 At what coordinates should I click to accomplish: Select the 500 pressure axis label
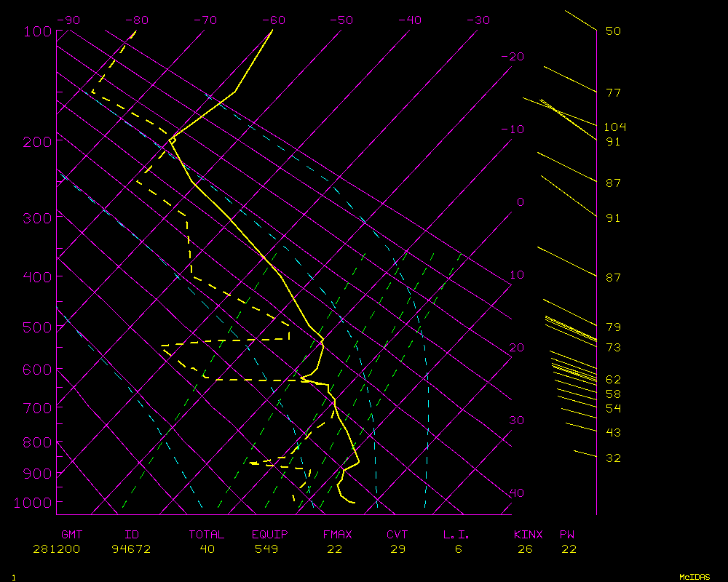[x=38, y=327]
